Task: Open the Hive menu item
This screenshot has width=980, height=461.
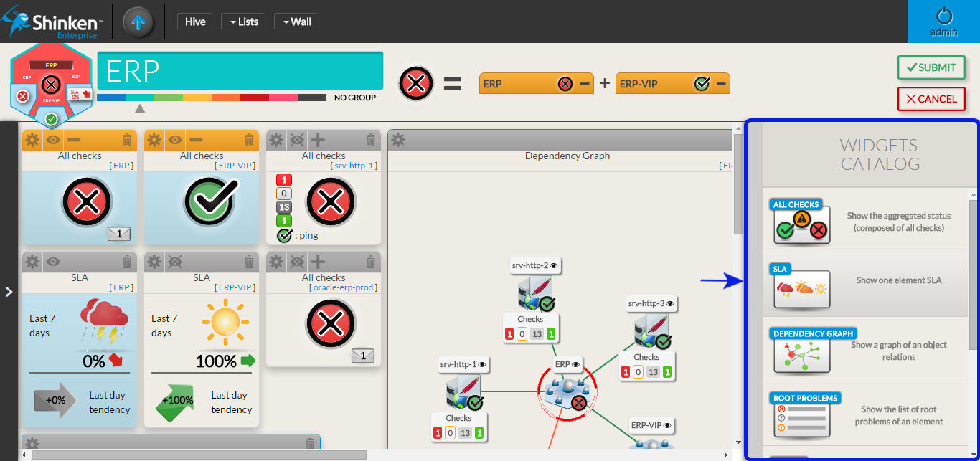Action: pos(195,22)
